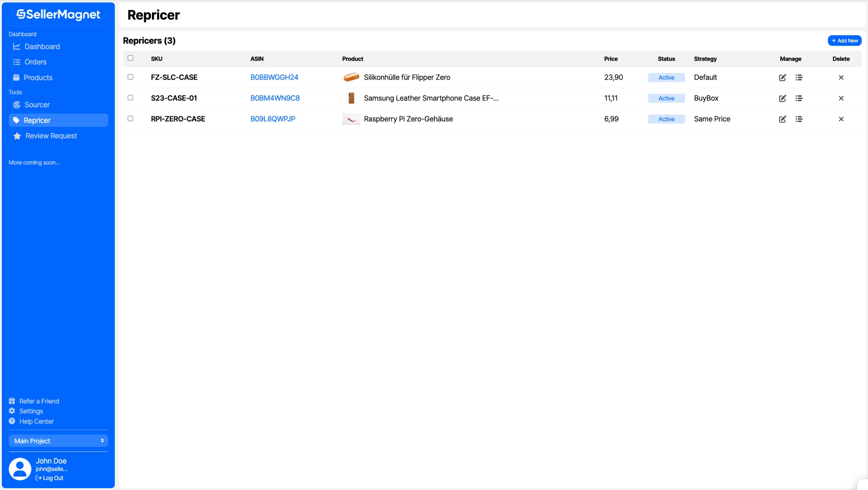Toggle the select-all checkbox in header
The width and height of the screenshot is (868, 490).
[x=131, y=58]
